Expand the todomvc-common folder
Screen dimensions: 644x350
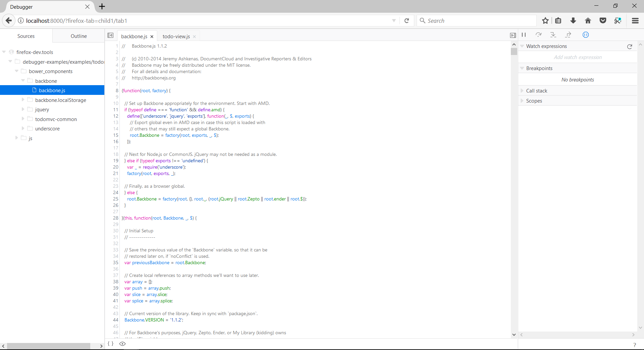pos(23,119)
